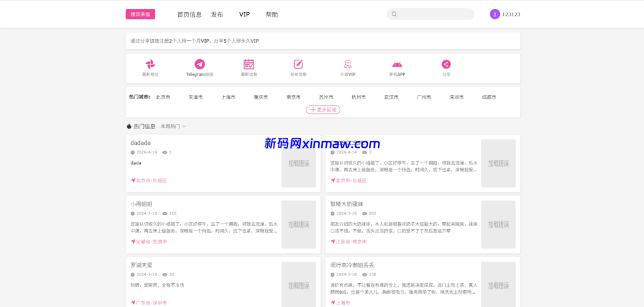This screenshot has height=307, width=644.
Task: Select 深圳市 hot city
Action: [457, 98]
